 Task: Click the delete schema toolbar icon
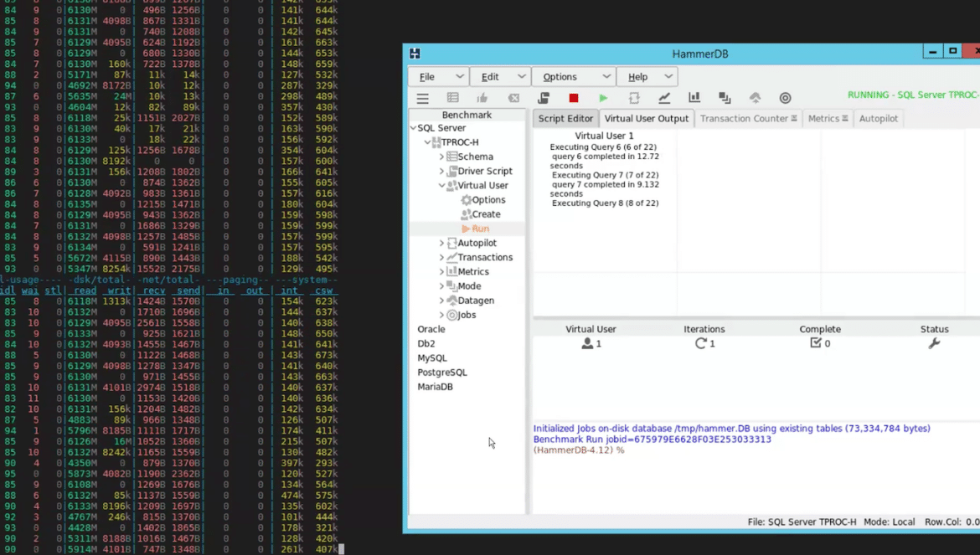513,98
